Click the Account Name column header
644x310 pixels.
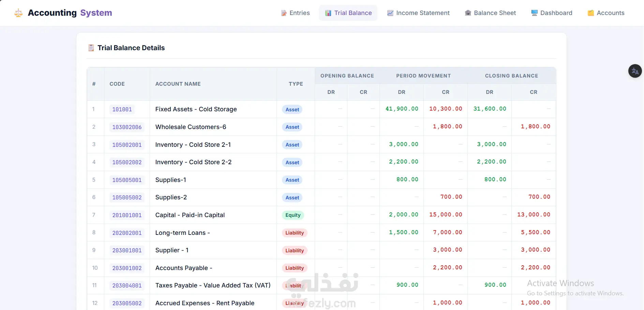[x=178, y=84]
